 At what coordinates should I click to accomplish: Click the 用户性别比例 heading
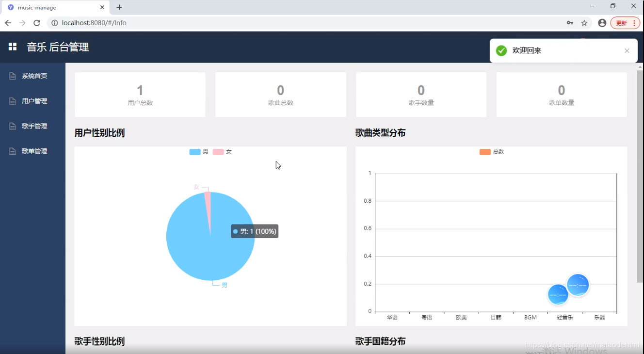click(x=99, y=133)
